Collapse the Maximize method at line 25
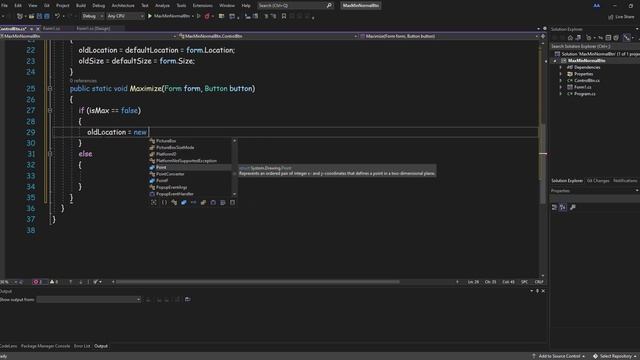This screenshot has width=640, height=360. [x=50, y=88]
